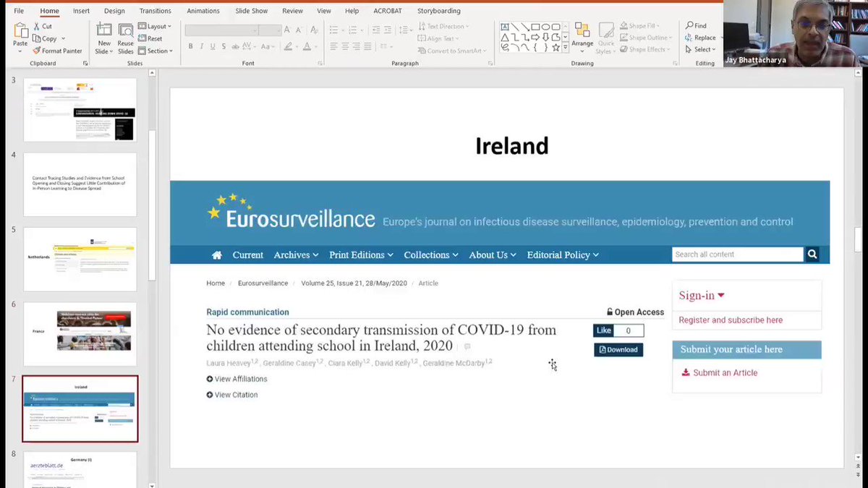Switch to the Insert tab
868x488 pixels.
pyautogui.click(x=81, y=11)
